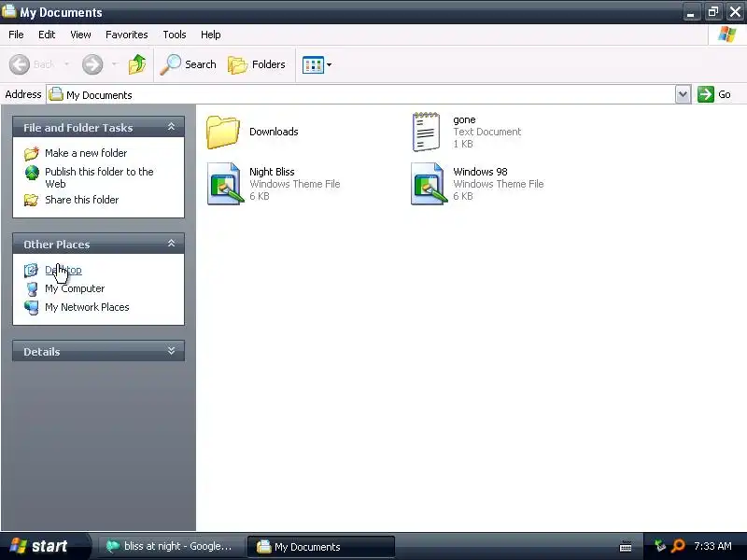This screenshot has height=560, width=747.
Task: Click the Downloads folder name
Action: coord(274,132)
